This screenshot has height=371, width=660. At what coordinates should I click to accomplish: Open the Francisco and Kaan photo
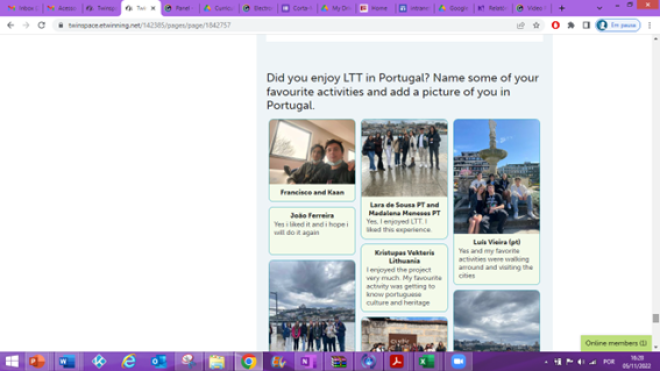312,152
